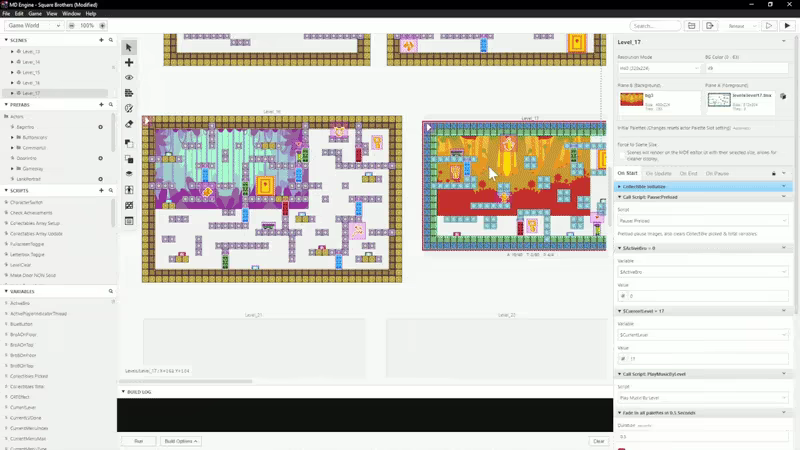Search scripts with the Scripts magnifier icon

pos(111,190)
